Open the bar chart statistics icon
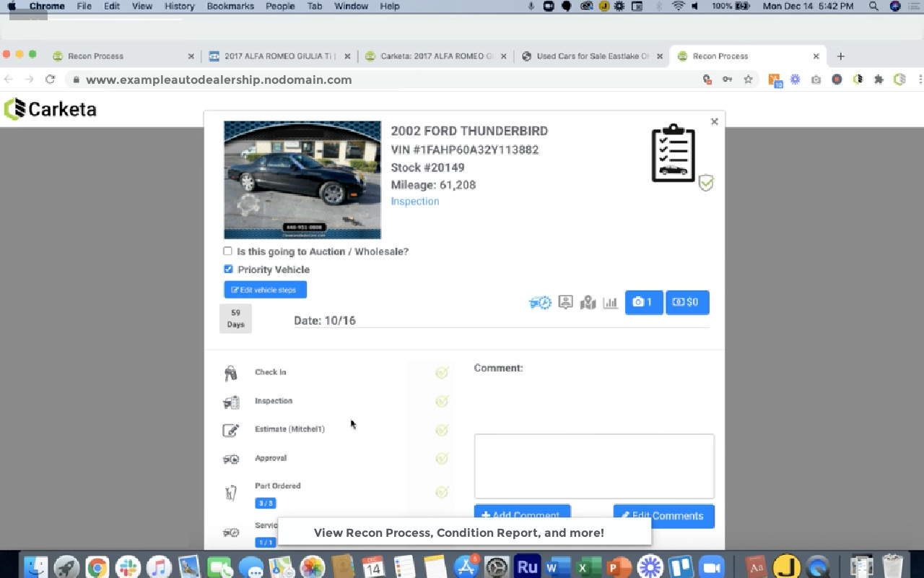924x578 pixels. click(x=611, y=303)
